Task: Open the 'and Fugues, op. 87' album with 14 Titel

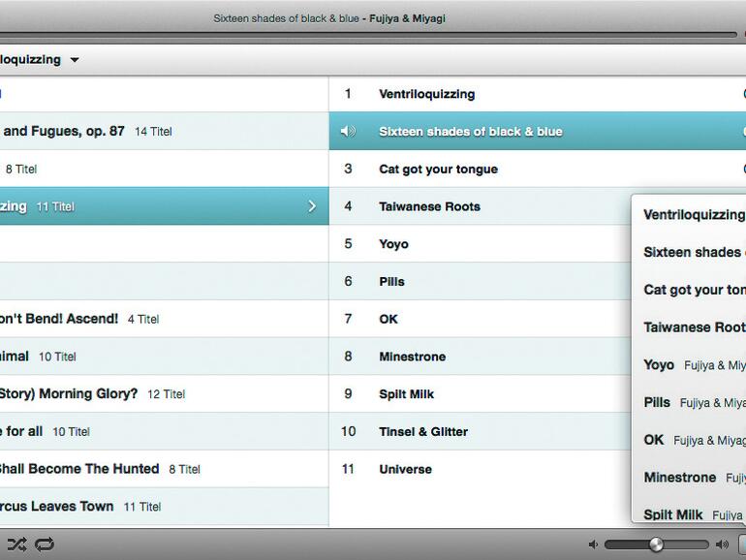Action: coord(164,131)
